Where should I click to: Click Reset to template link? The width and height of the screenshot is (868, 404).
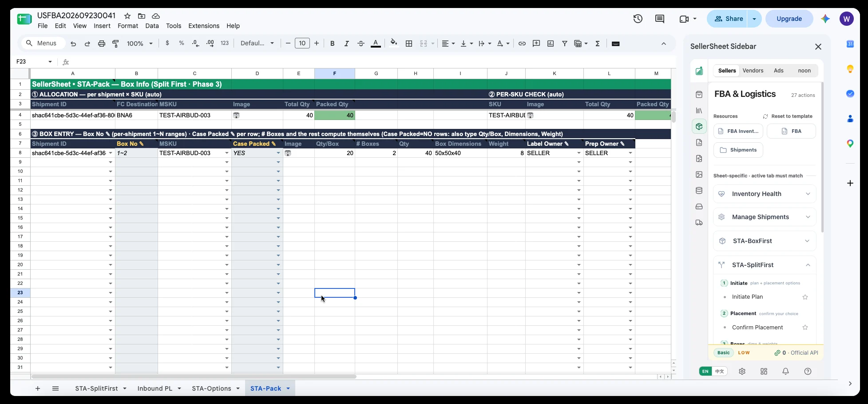tap(788, 116)
